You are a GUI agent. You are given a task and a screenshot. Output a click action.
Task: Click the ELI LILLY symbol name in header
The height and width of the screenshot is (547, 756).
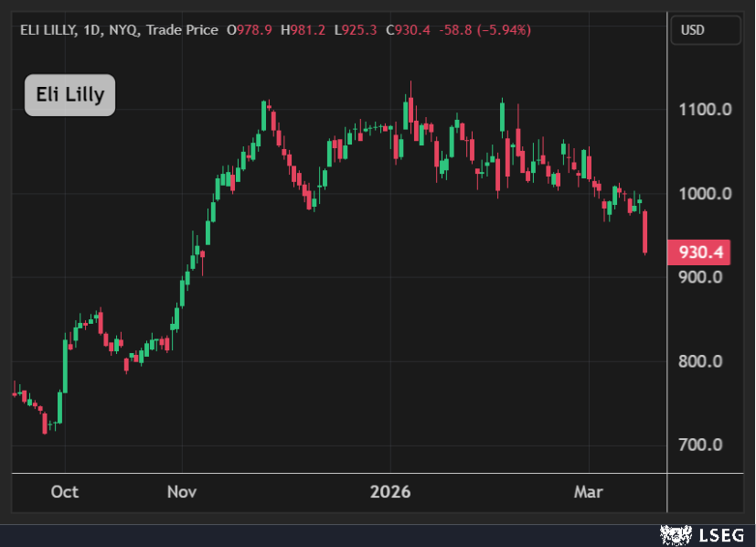tap(51, 30)
